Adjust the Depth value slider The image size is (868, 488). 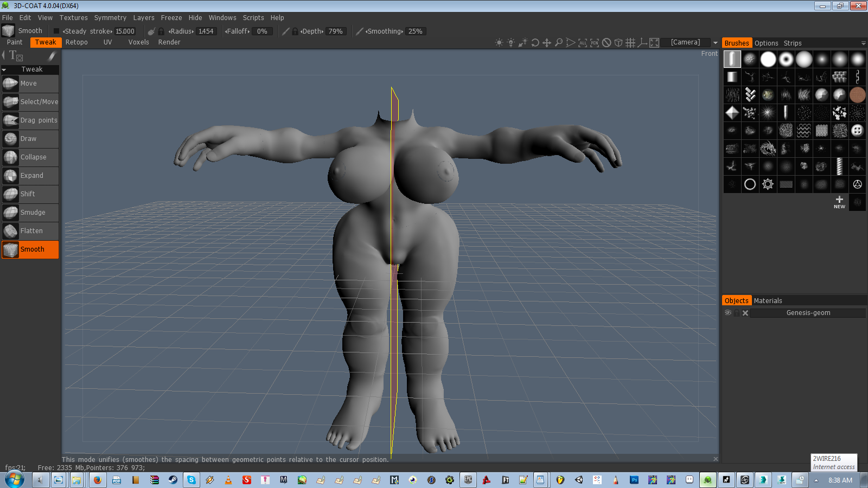tap(335, 31)
